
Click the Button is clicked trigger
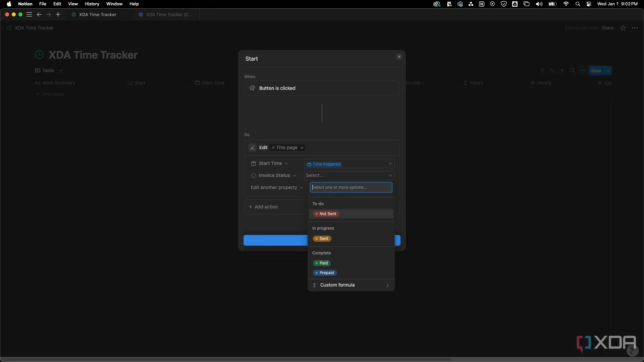(322, 88)
